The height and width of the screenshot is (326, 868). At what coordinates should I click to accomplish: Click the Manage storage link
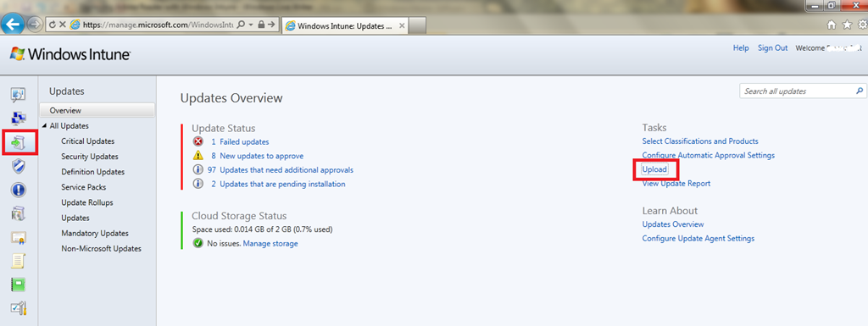click(x=270, y=243)
